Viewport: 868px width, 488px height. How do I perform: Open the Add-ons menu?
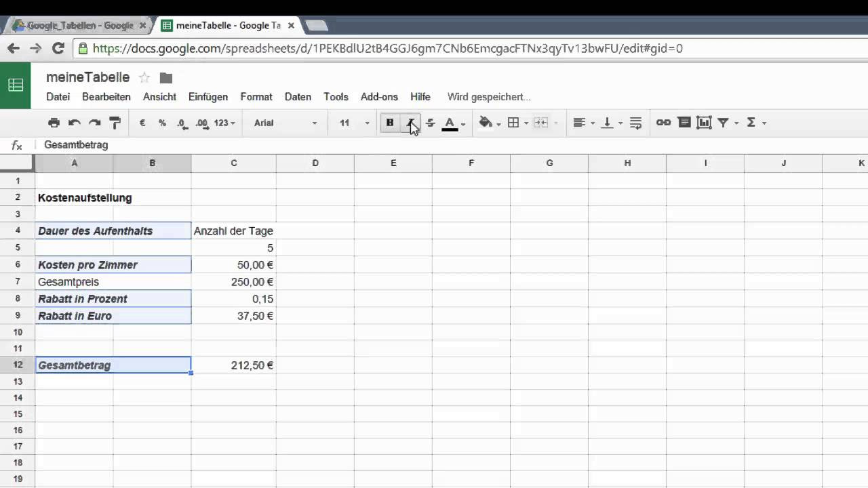point(379,97)
